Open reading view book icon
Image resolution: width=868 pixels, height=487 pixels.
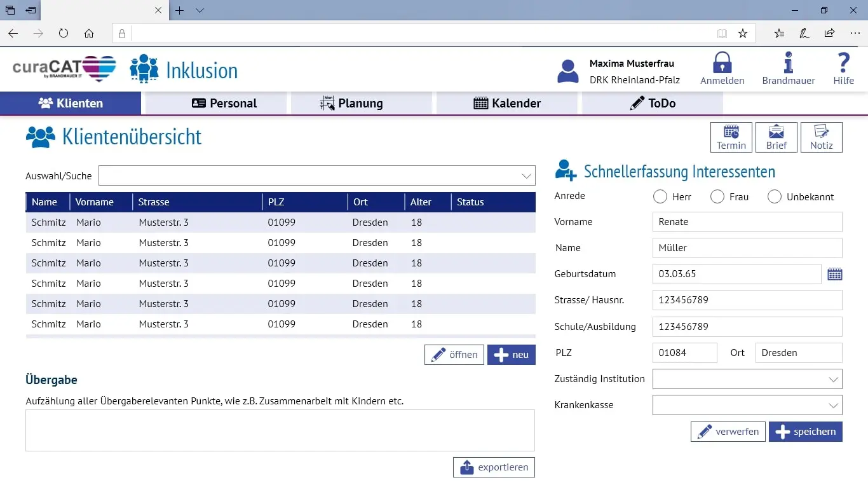pyautogui.click(x=722, y=34)
